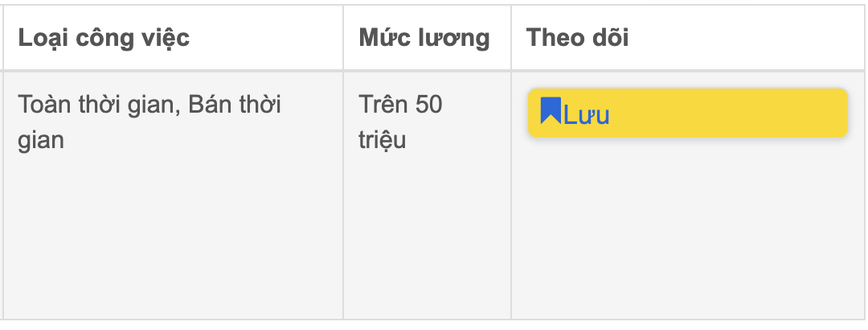The image size is (868, 330).
Task: Click the word "dõi" in the header
Action: [x=610, y=38]
